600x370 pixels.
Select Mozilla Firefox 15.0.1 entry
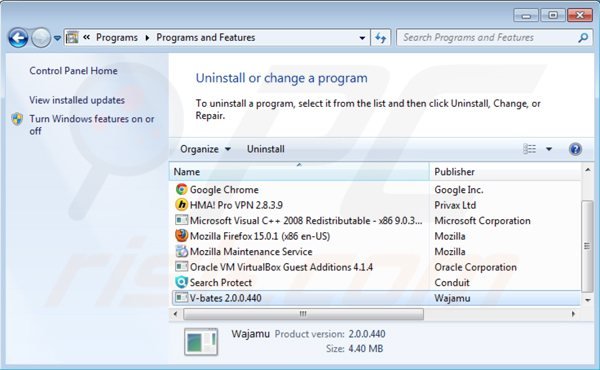click(x=260, y=236)
